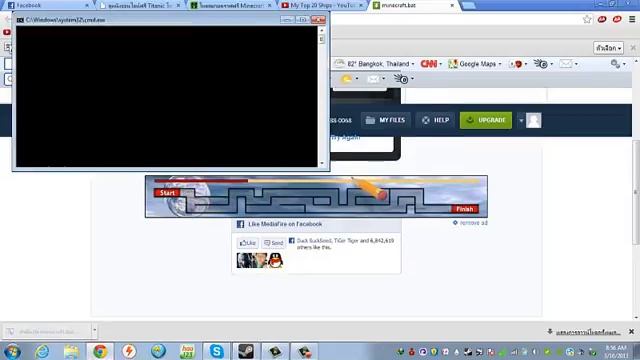Open the account dropdown arrow next to Upgrade

521,120
